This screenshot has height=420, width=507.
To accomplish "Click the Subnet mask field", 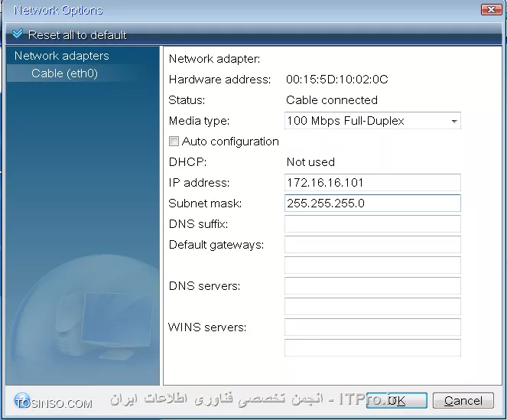I will click(x=372, y=203).
